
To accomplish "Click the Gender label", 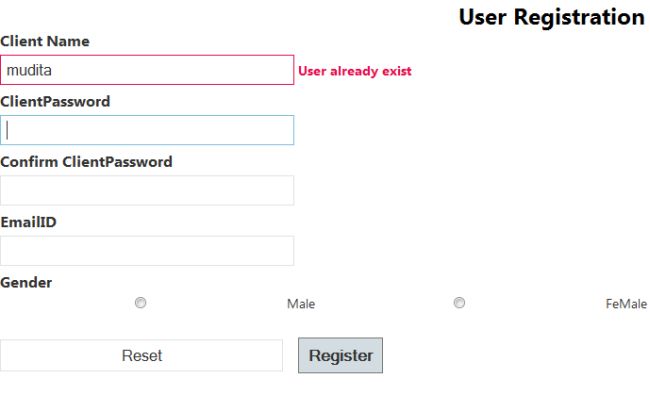I will tap(26, 283).
